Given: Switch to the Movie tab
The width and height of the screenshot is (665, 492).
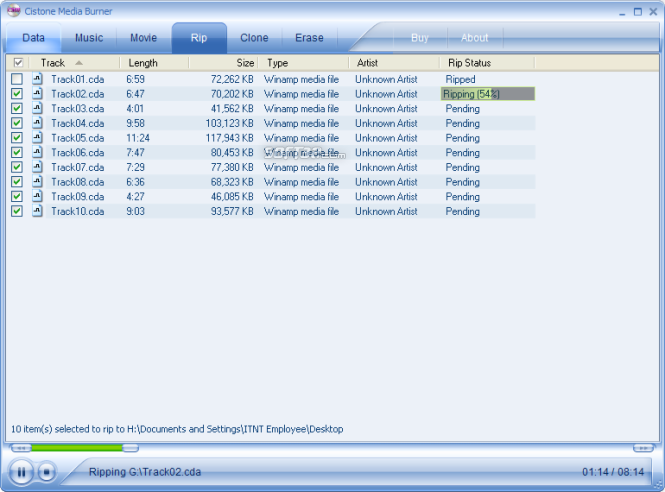Looking at the screenshot, I should click(143, 38).
